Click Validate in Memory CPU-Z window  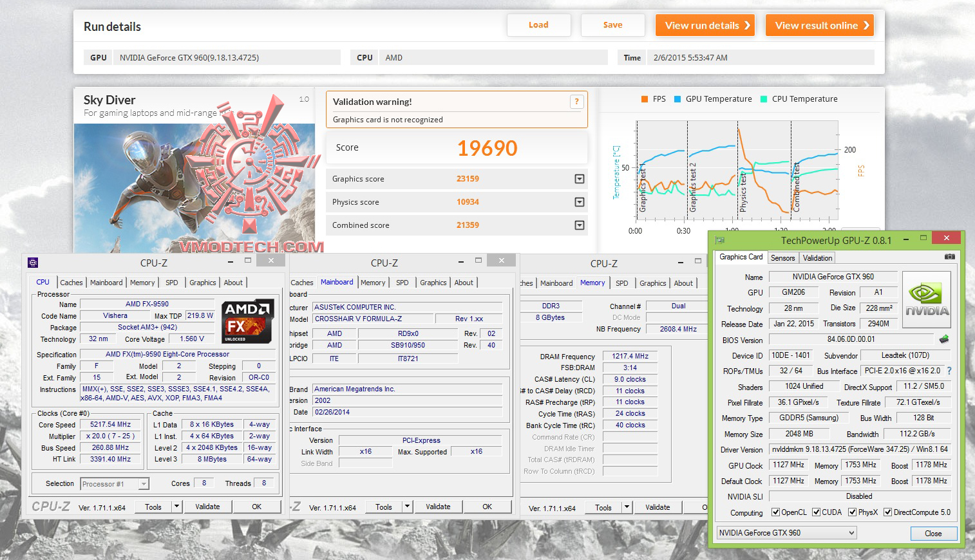click(658, 507)
